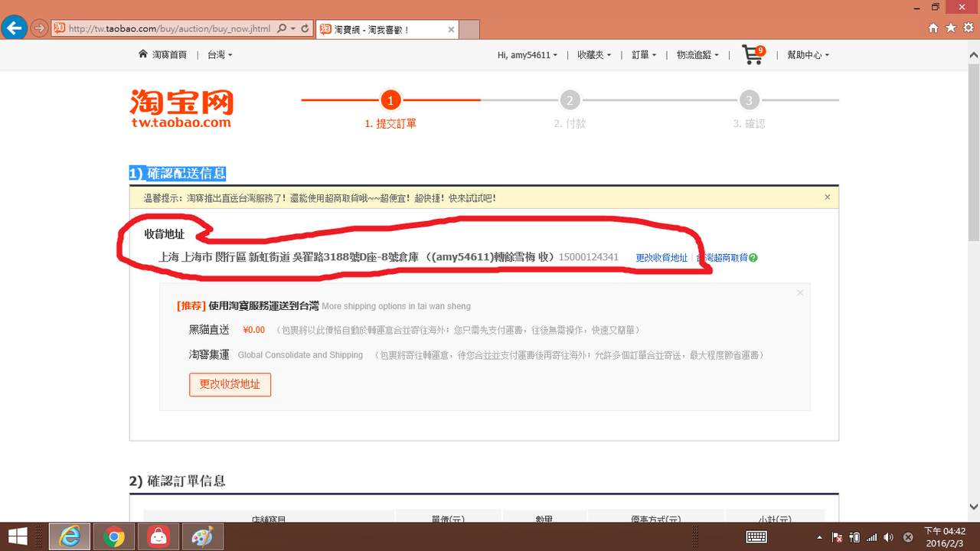The width and height of the screenshot is (980, 551).
Task: Open Chrome from the taskbar
Action: click(114, 537)
